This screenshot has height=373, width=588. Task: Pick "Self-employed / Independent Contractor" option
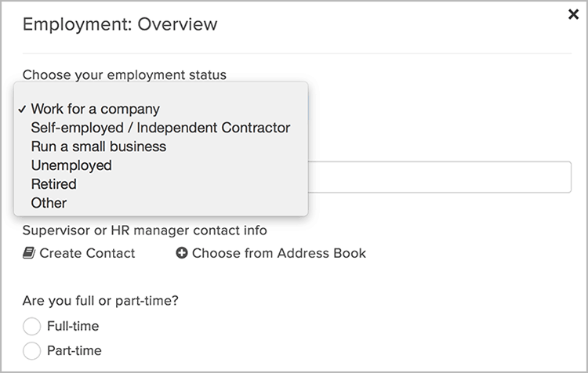pos(160,128)
